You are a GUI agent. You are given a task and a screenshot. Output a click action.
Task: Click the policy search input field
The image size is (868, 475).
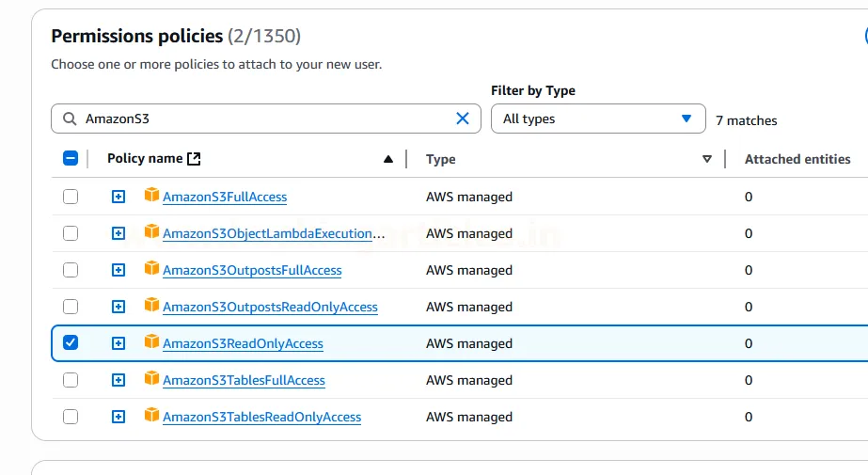point(266,119)
